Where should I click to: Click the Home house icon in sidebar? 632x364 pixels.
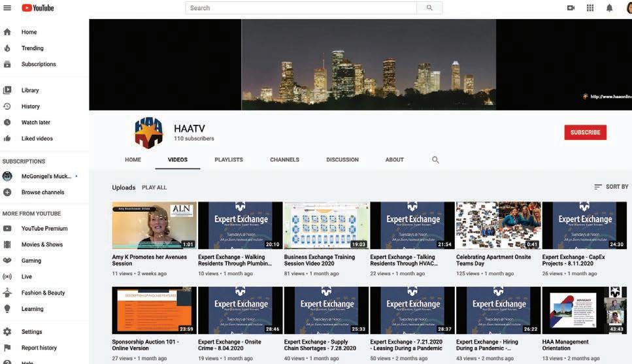(7, 32)
